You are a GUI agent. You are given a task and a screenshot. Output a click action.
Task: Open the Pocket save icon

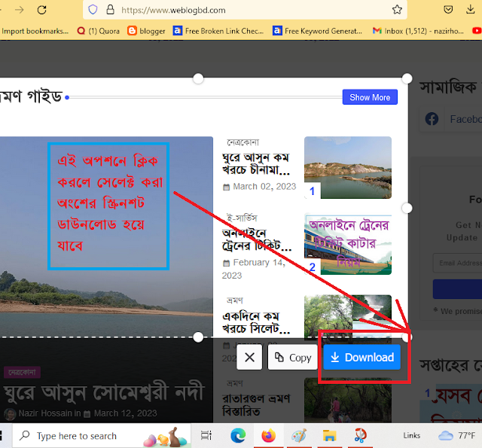tap(448, 10)
